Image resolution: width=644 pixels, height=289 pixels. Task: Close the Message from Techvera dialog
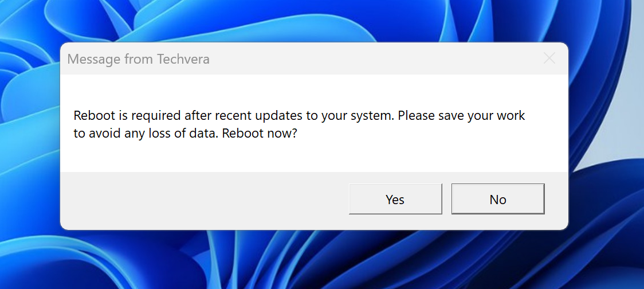coord(549,59)
